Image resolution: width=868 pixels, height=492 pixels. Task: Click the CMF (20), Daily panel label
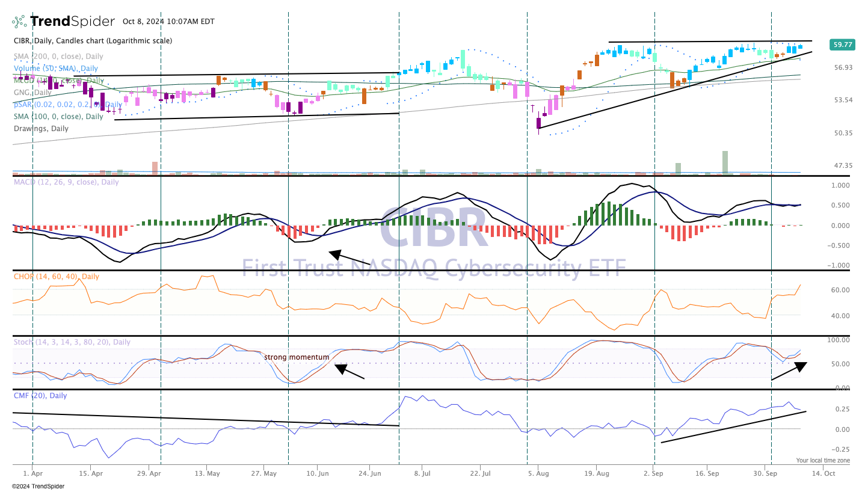[40, 396]
